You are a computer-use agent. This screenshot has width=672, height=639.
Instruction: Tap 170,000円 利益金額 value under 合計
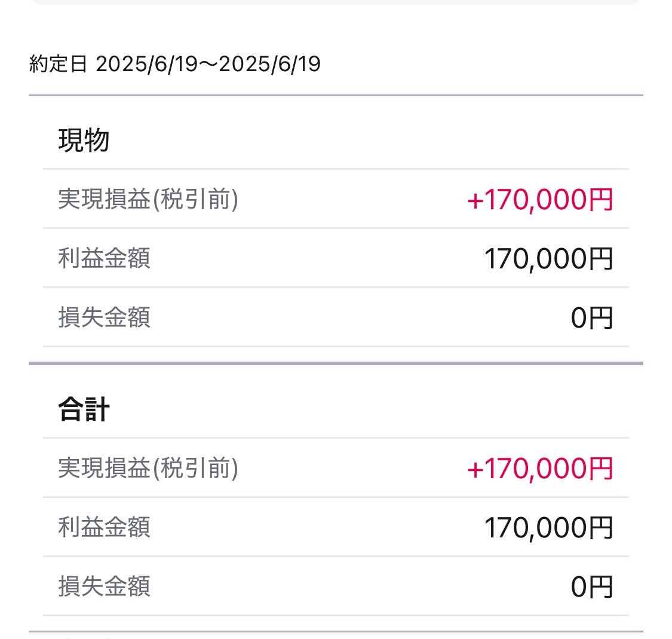[549, 528]
